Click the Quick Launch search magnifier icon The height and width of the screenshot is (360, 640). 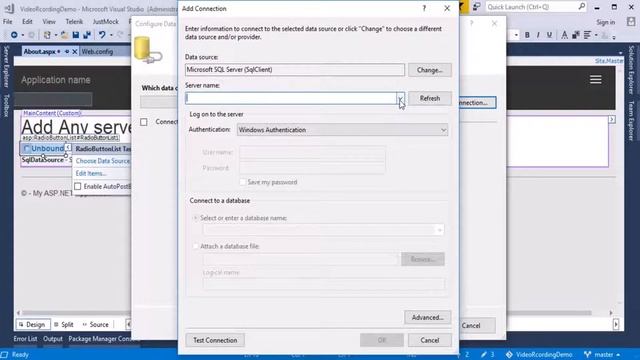(582, 7)
